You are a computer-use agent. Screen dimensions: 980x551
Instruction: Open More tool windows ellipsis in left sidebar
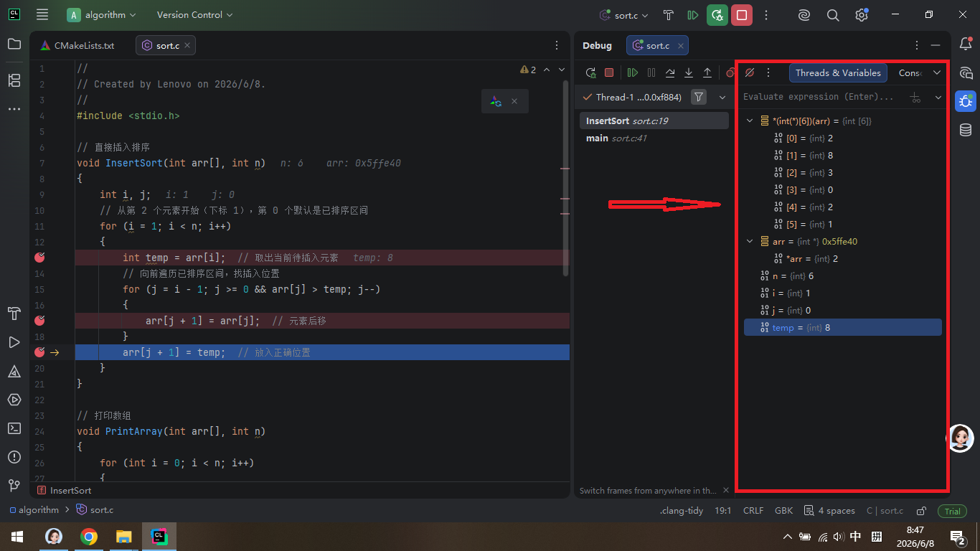[x=14, y=109]
